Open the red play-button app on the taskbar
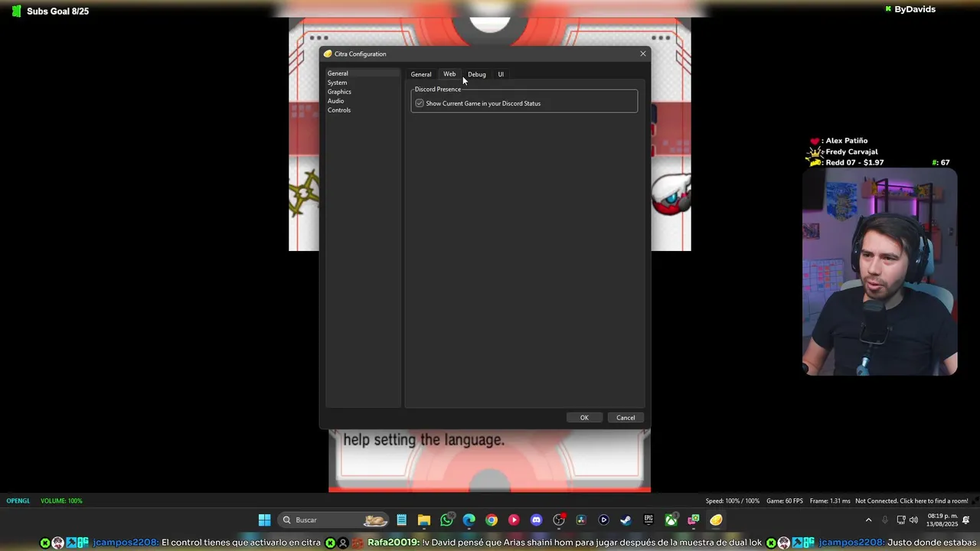This screenshot has height=551, width=980. [x=514, y=520]
